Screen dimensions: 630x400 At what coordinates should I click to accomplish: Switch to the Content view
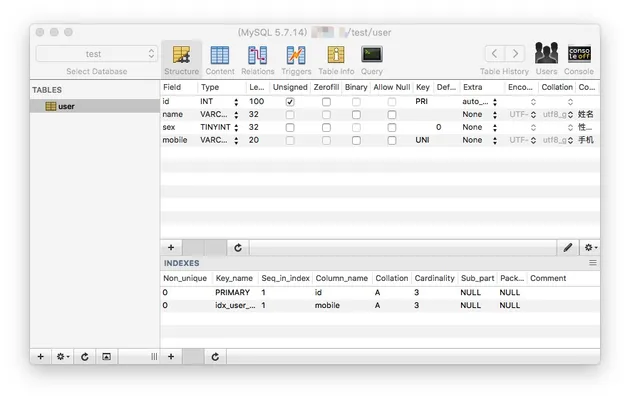click(x=220, y=60)
